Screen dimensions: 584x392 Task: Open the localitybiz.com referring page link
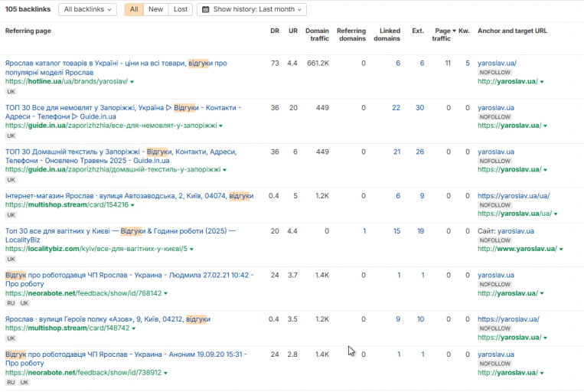click(x=96, y=249)
